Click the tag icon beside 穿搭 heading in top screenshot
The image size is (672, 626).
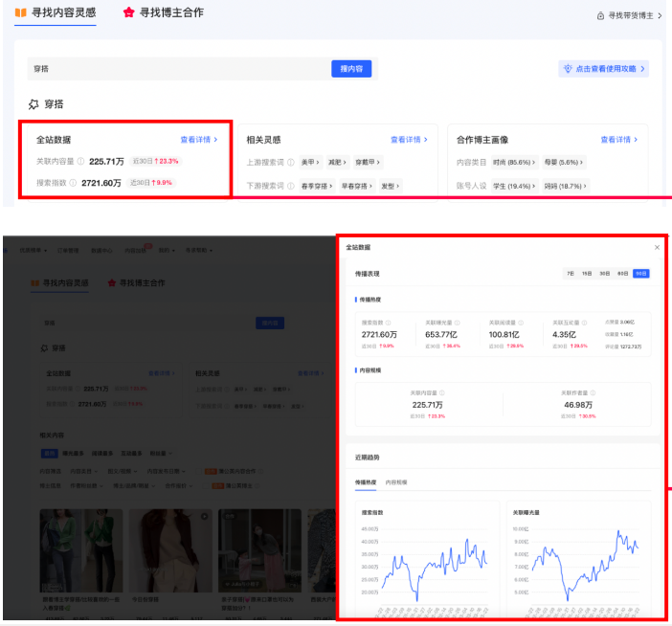tap(34, 104)
